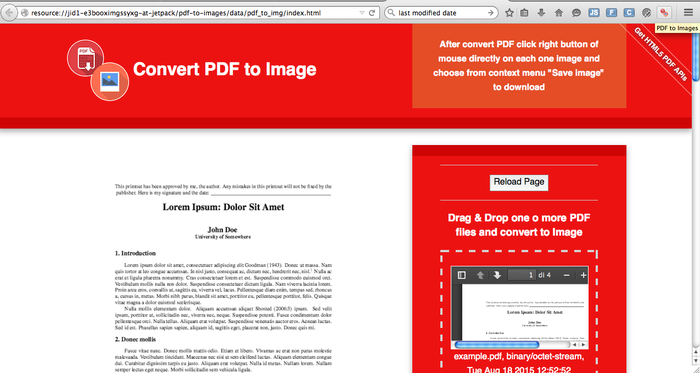Go to previous page in embedded PDF viewer
Viewport: 700px width, 373px height.
[480, 275]
